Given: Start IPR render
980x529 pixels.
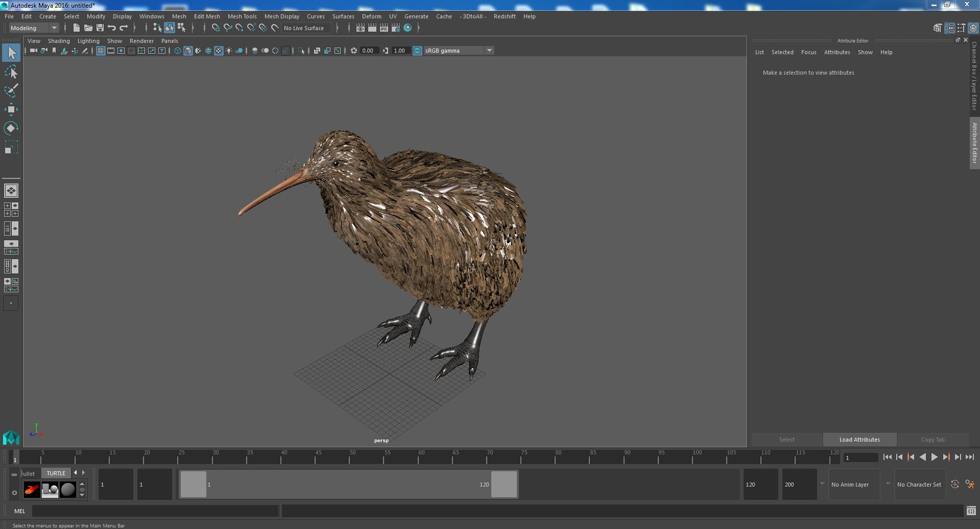Looking at the screenshot, I should (384, 28).
